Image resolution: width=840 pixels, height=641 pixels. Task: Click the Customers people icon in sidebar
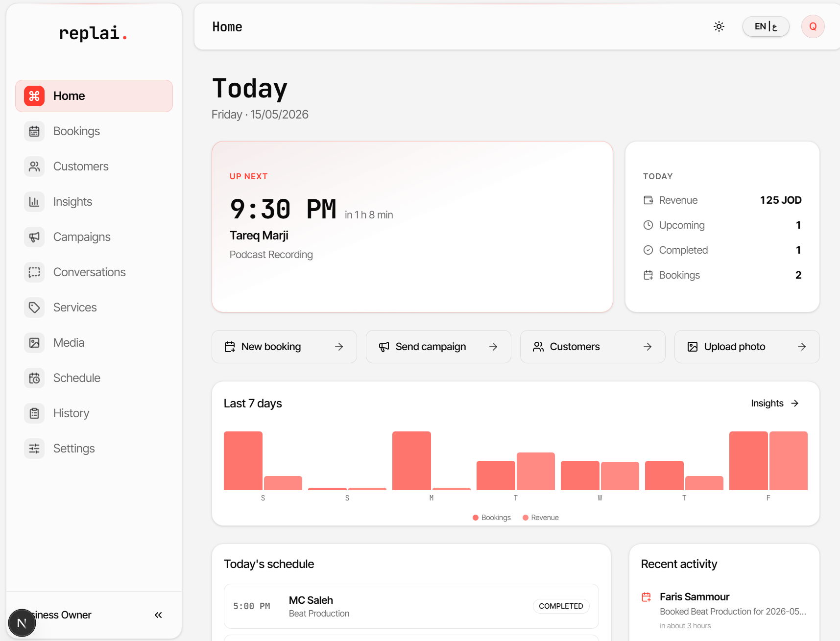pos(34,166)
